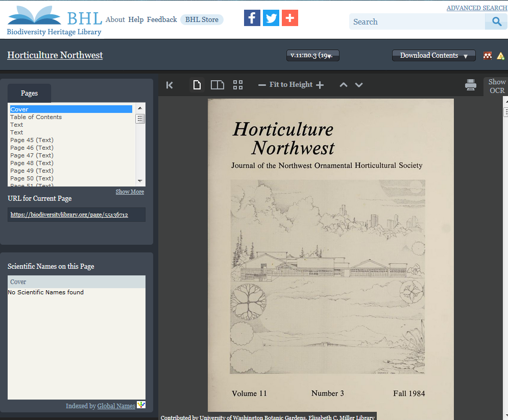This screenshot has height=420, width=508.
Task: Go to next page down chevron
Action: [359, 85]
